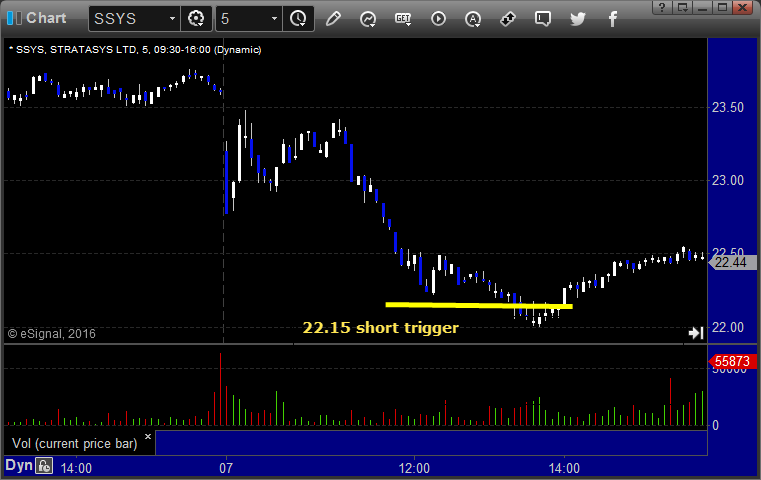Image resolution: width=761 pixels, height=480 pixels.
Task: Share the chart on Twitter
Action: 578,19
